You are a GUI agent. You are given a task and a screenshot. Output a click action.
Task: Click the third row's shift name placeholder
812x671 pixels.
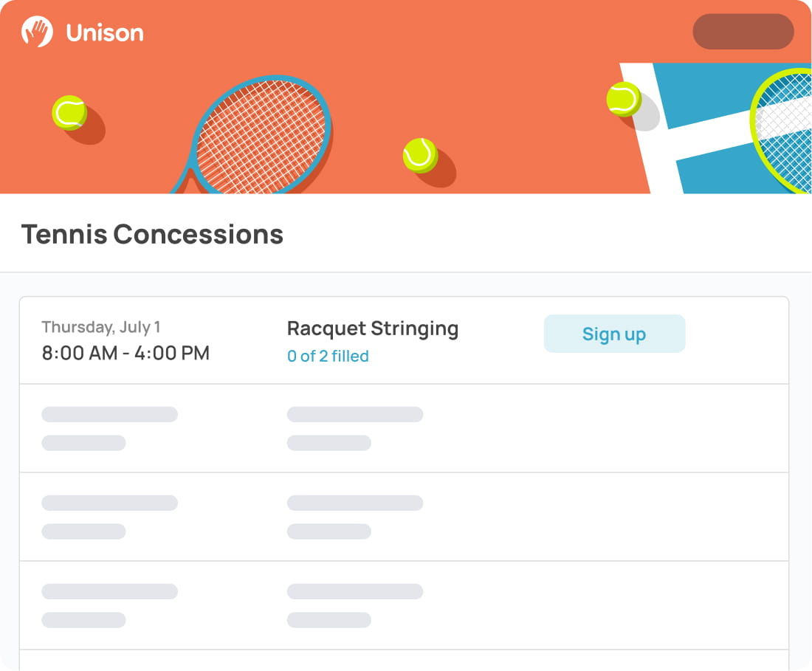click(x=354, y=503)
